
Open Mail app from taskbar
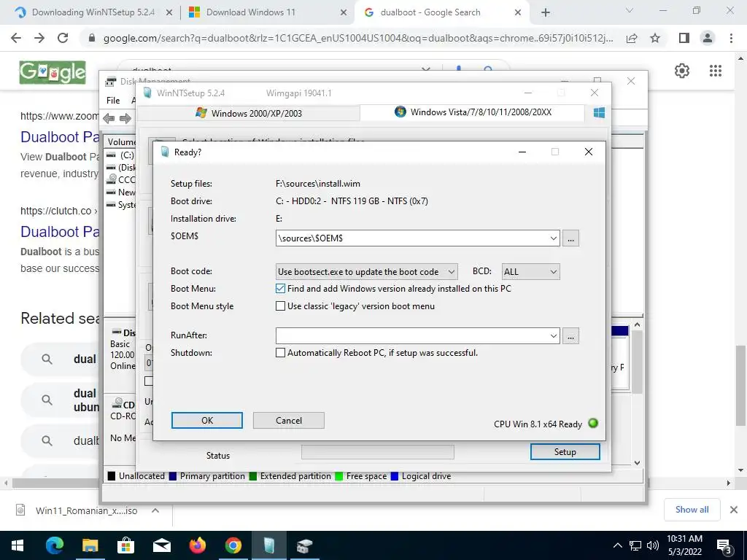click(161, 545)
